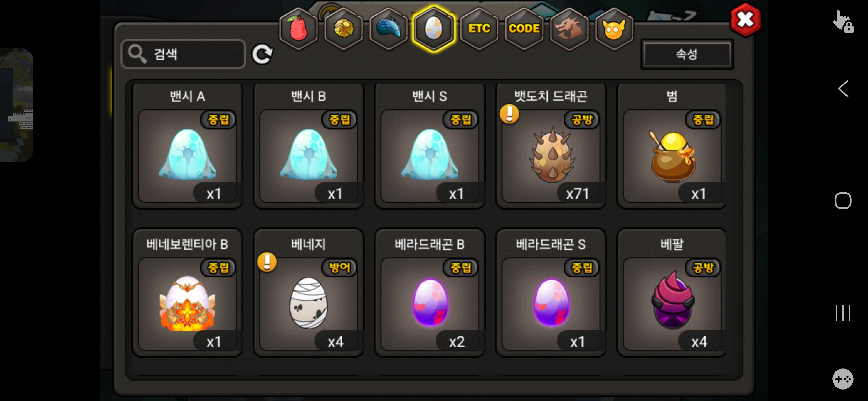Select the 뱃도치 드래곤 spiky egg

[551, 146]
